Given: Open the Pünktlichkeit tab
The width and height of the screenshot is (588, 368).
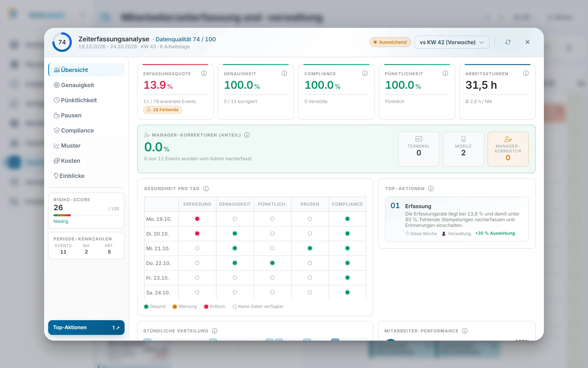Looking at the screenshot, I should [x=87, y=100].
